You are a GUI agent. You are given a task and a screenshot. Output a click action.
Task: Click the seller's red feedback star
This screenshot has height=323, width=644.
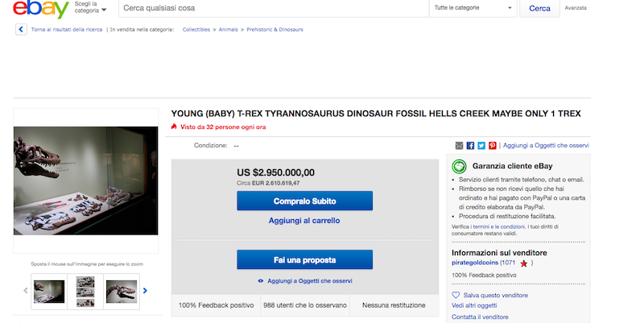click(524, 263)
